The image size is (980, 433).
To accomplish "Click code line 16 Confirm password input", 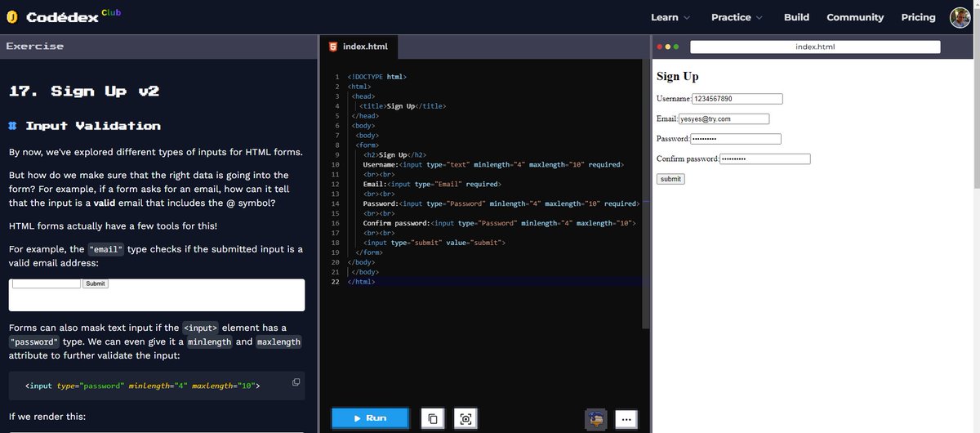I will point(499,223).
